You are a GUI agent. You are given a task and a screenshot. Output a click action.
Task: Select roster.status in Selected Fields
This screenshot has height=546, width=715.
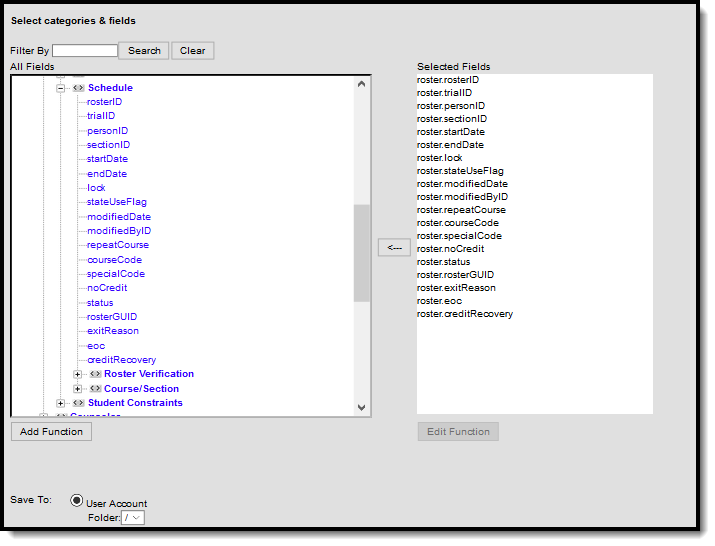click(x=443, y=262)
